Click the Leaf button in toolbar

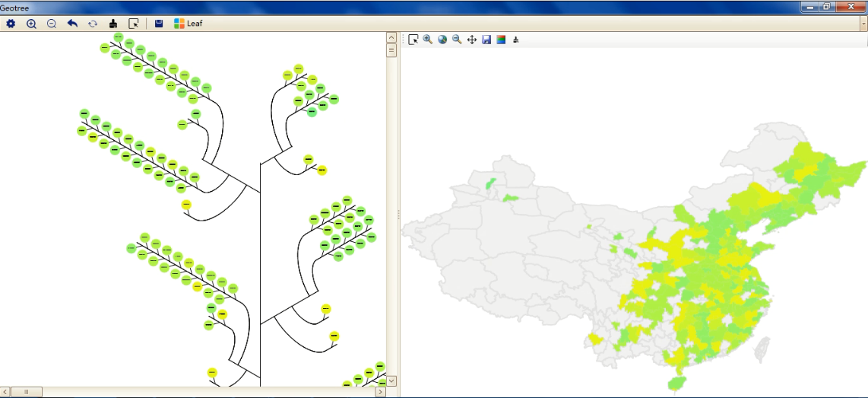coord(188,24)
